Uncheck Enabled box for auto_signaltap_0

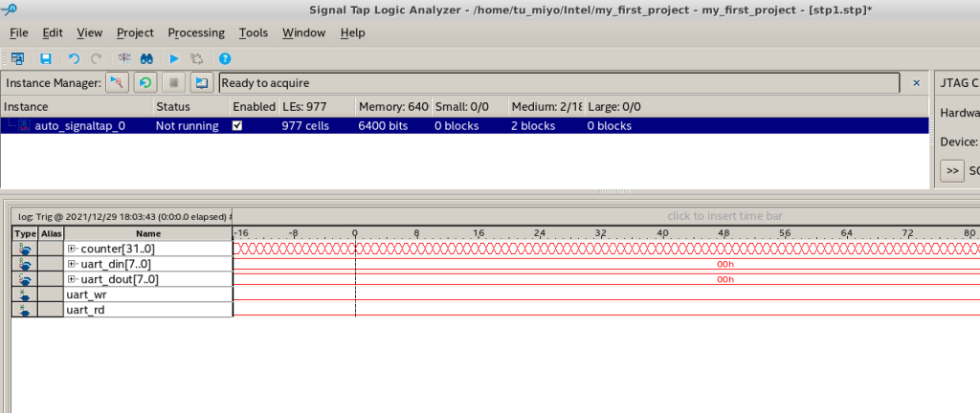237,125
